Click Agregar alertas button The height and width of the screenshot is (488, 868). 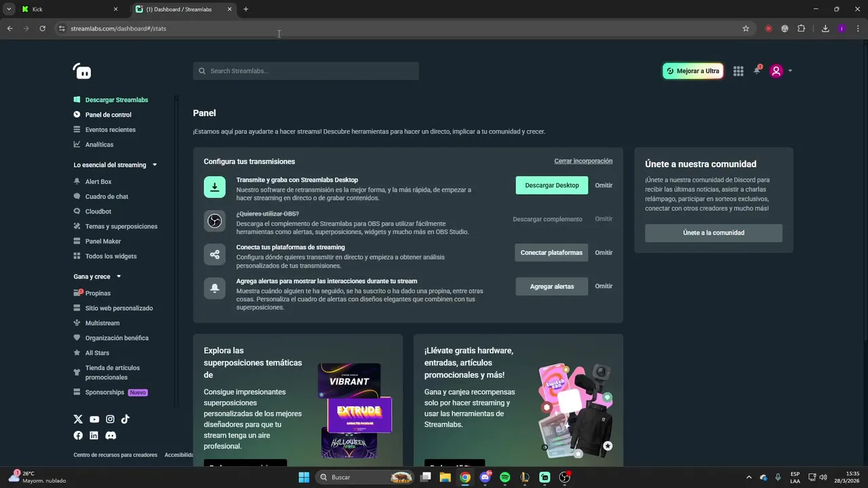(552, 287)
